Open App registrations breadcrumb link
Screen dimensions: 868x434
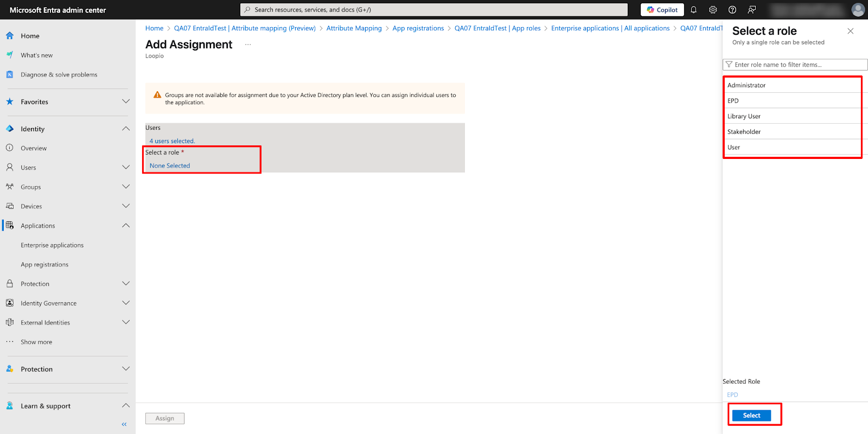click(x=418, y=28)
